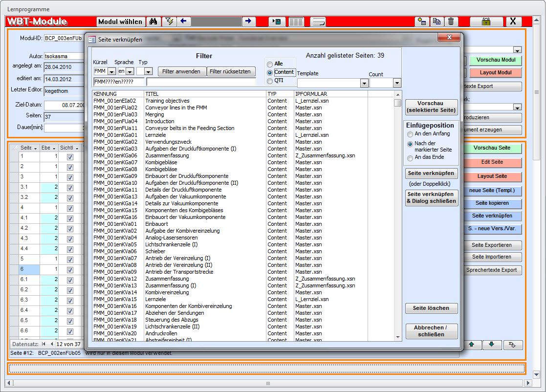
Task: Go to previous module with left arrow
Action: (184, 22)
